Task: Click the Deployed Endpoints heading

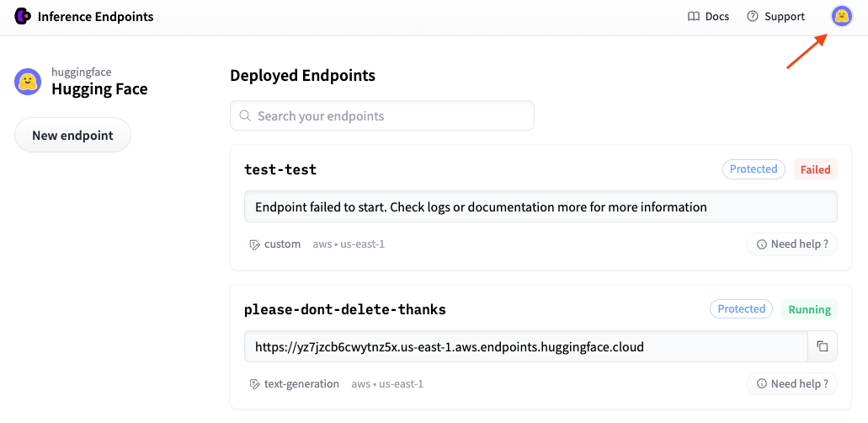Action: point(303,75)
